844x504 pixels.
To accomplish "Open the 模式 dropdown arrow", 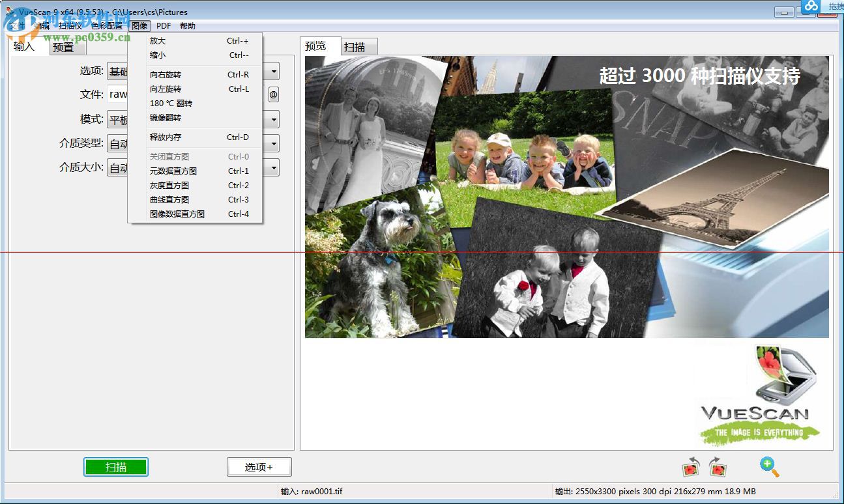I will (x=274, y=120).
